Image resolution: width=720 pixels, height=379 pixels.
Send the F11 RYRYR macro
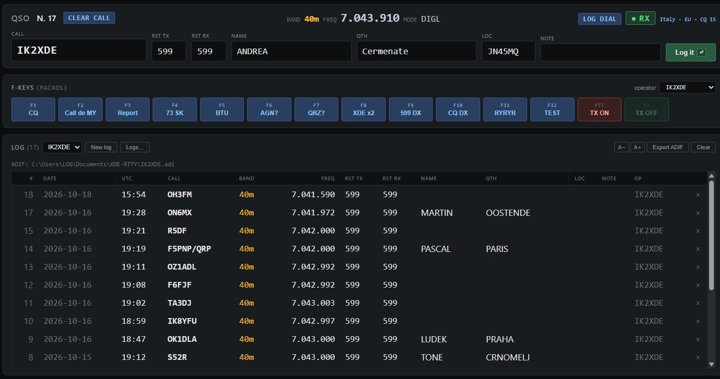pyautogui.click(x=505, y=109)
